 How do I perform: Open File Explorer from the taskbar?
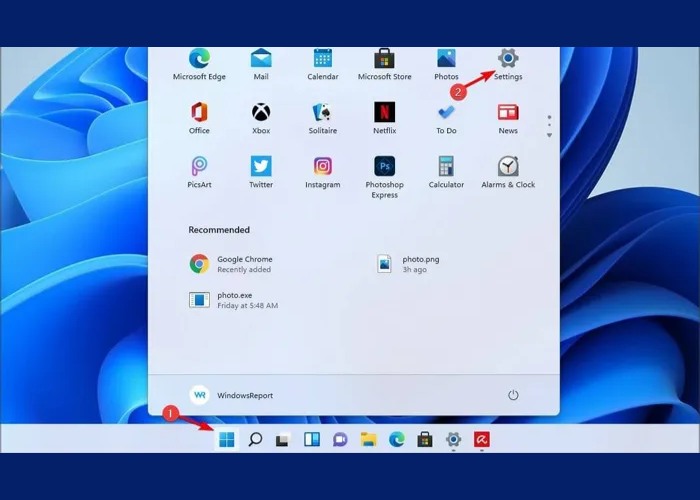pyautogui.click(x=368, y=439)
